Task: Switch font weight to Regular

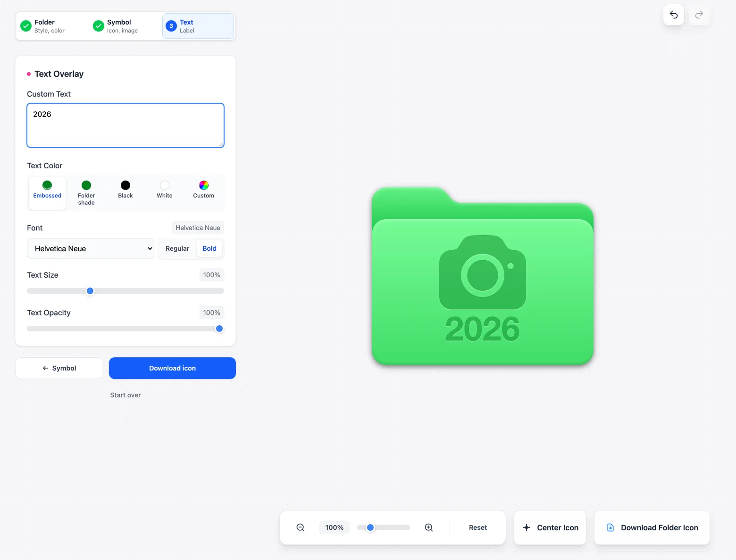Action: 177,248
